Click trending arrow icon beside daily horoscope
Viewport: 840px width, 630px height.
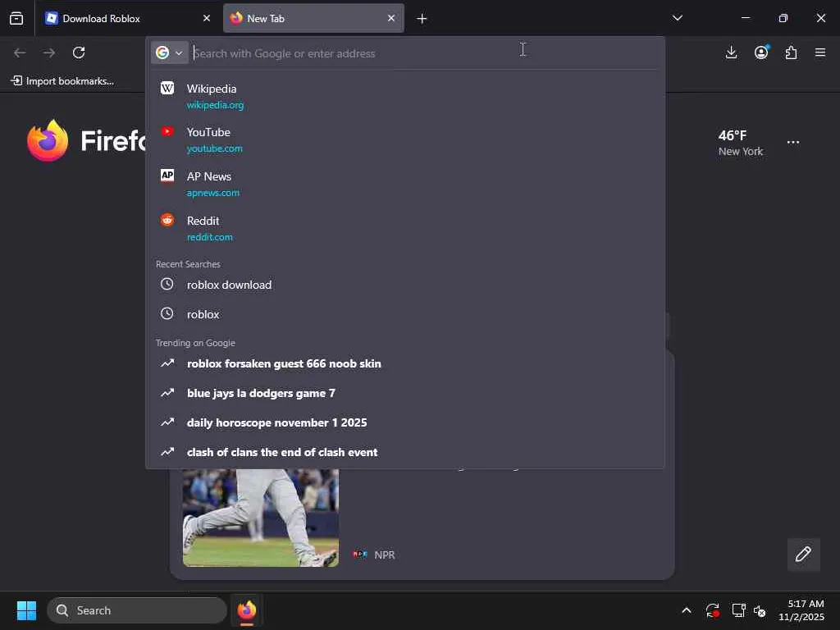[x=167, y=422]
